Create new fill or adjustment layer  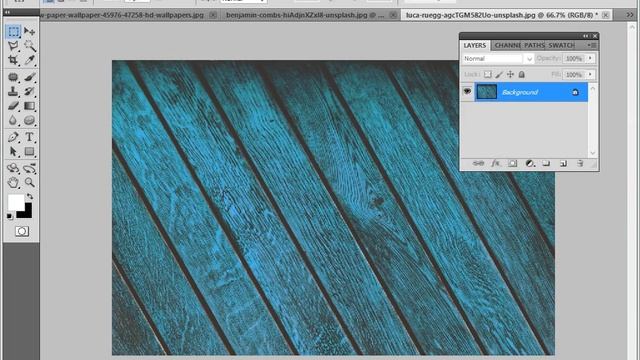click(530, 164)
